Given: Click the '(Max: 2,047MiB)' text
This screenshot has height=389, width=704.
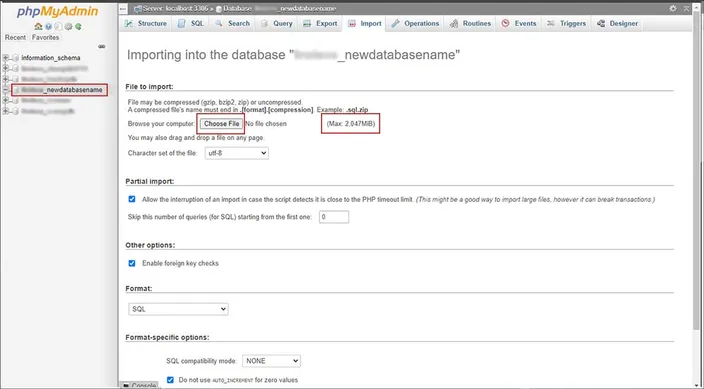Looking at the screenshot, I should [351, 124].
